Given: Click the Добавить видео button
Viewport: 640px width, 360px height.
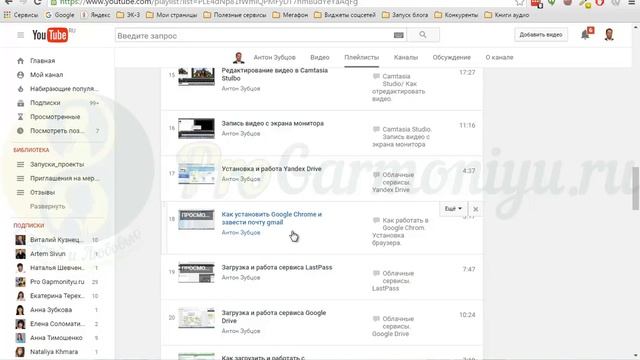Looking at the screenshot, I should coord(541,35).
